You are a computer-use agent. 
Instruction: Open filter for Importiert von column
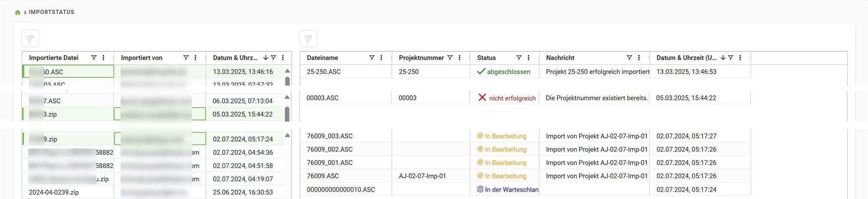[186, 57]
